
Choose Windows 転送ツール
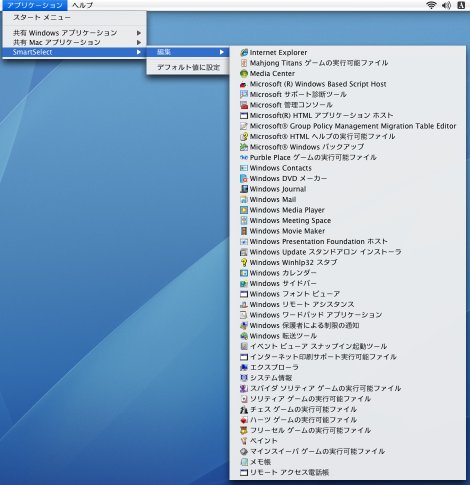[348, 336]
